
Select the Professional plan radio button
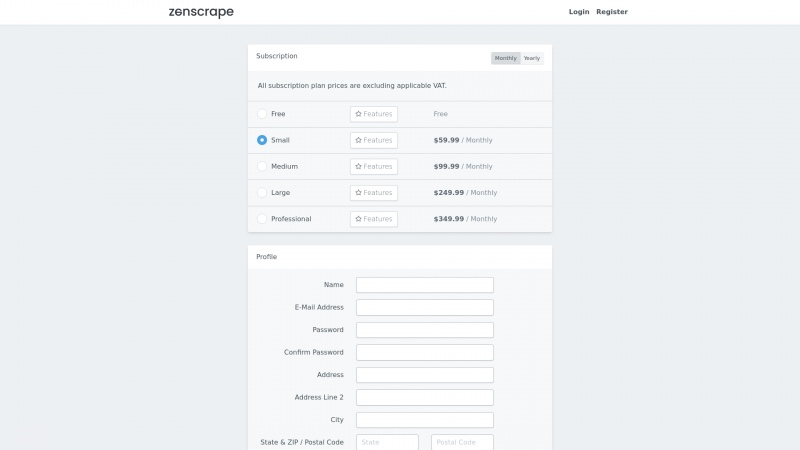pos(262,219)
